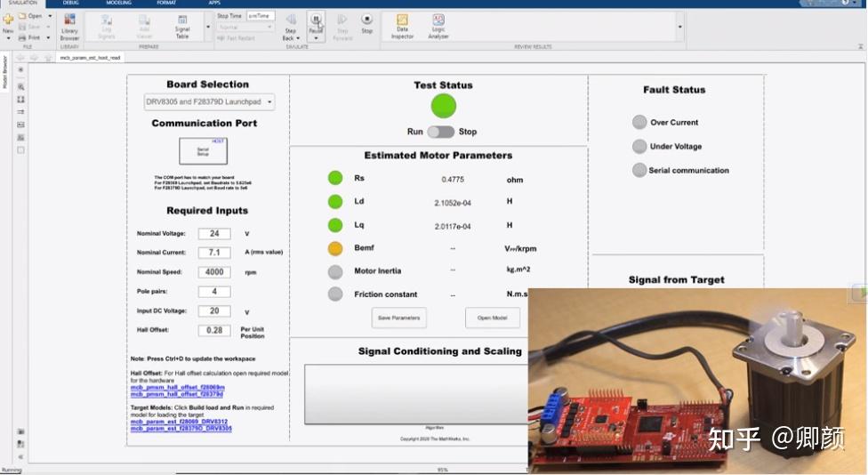Click the gray Motor Inertia lamp

coord(335,272)
